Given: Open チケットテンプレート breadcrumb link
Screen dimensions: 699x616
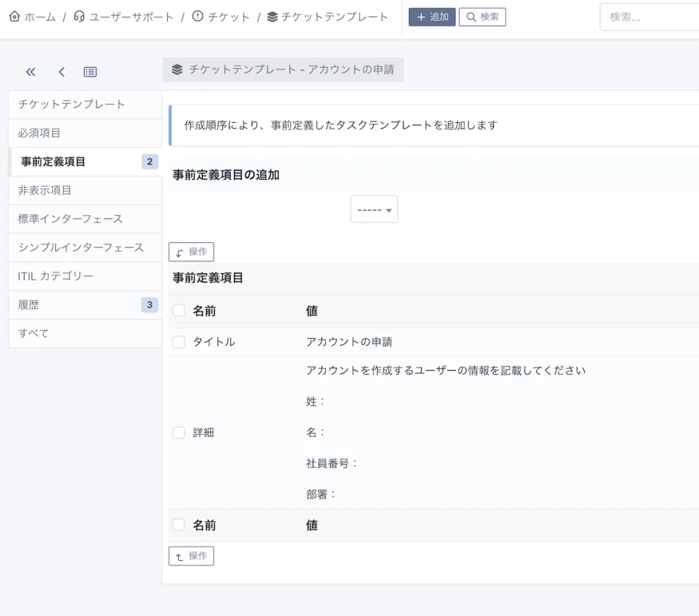Looking at the screenshot, I should tap(334, 17).
